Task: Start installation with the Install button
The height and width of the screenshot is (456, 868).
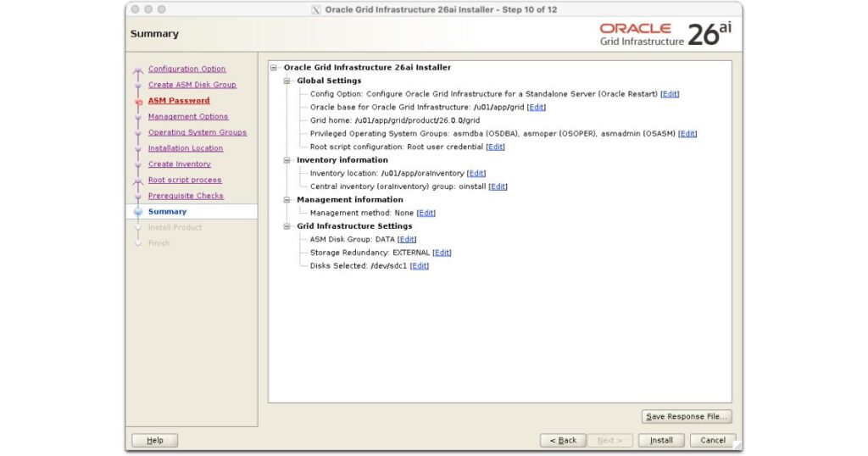Action: (x=661, y=441)
